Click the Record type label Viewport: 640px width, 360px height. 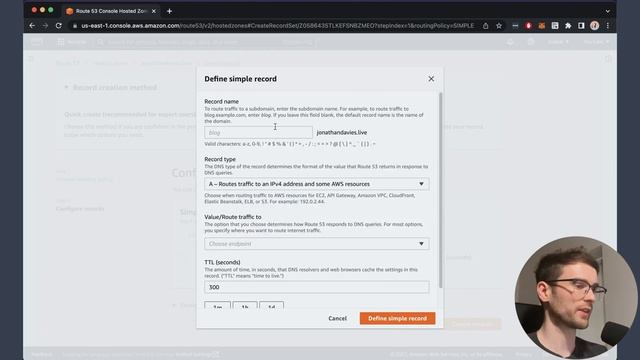tap(220, 159)
